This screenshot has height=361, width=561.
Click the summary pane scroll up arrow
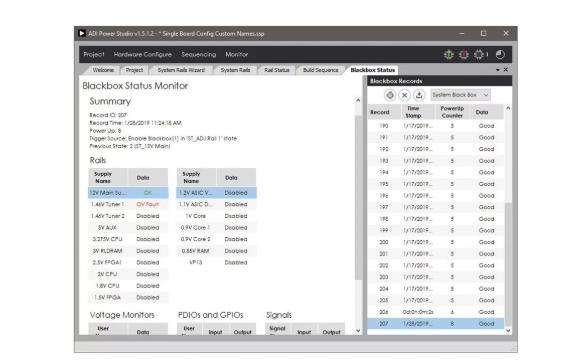(358, 100)
